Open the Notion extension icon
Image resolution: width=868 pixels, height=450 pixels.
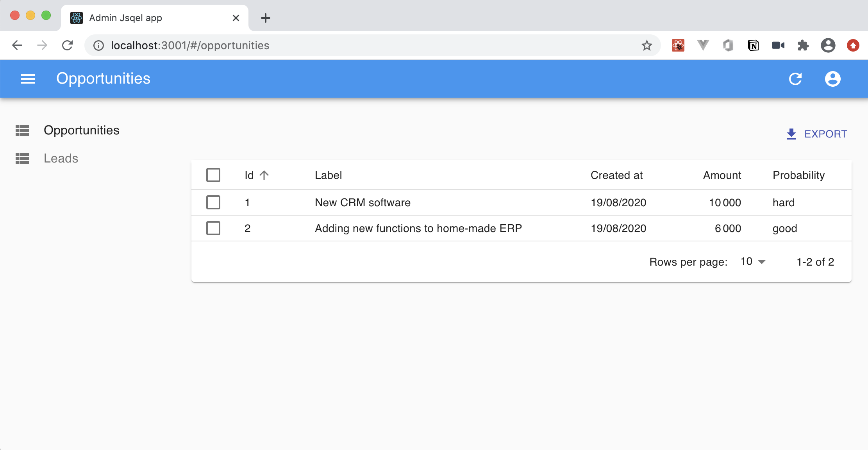pyautogui.click(x=753, y=46)
